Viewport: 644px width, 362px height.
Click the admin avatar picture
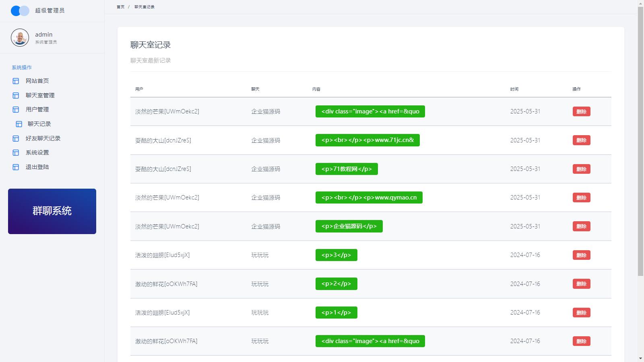click(x=20, y=38)
